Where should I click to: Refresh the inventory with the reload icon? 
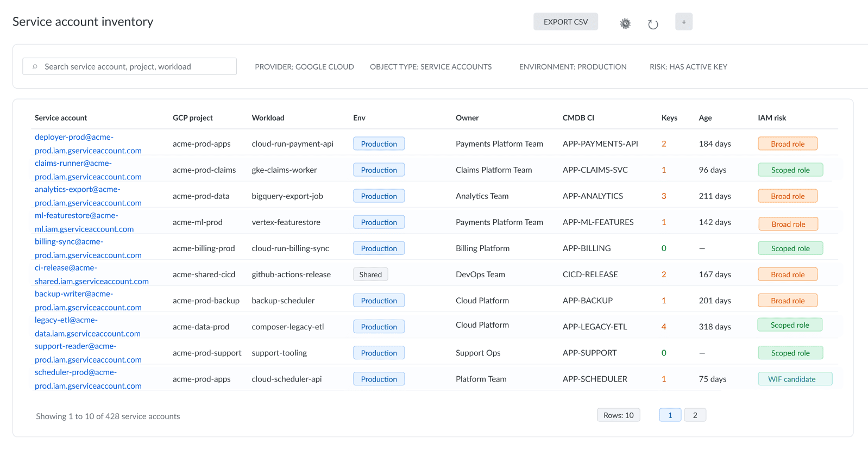(653, 24)
